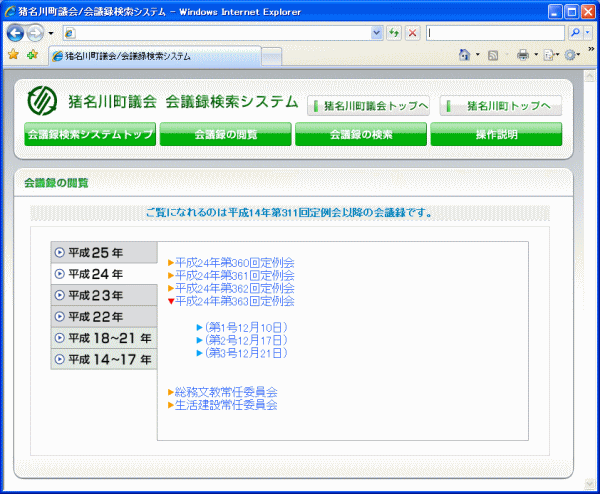This screenshot has width=600, height=494.
Task: Click the blue arrow beside 第3号12月21日
Action: pos(199,353)
